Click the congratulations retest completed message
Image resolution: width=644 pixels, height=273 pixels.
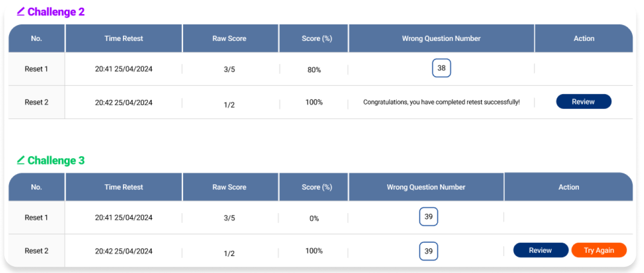point(442,102)
